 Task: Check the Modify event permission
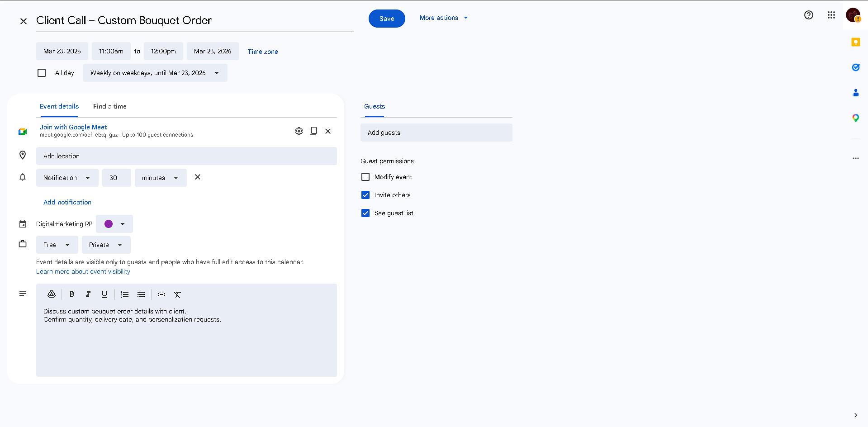click(x=365, y=177)
